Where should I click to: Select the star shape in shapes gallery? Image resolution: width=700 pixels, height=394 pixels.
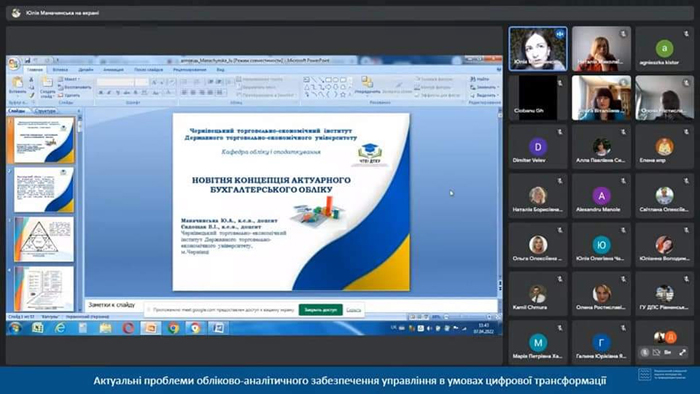[342, 95]
